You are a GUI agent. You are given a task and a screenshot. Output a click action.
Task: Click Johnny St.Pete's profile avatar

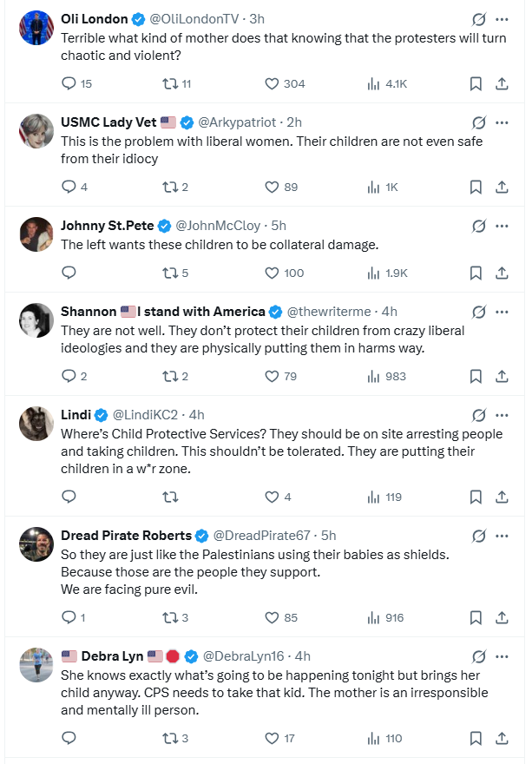click(x=36, y=234)
